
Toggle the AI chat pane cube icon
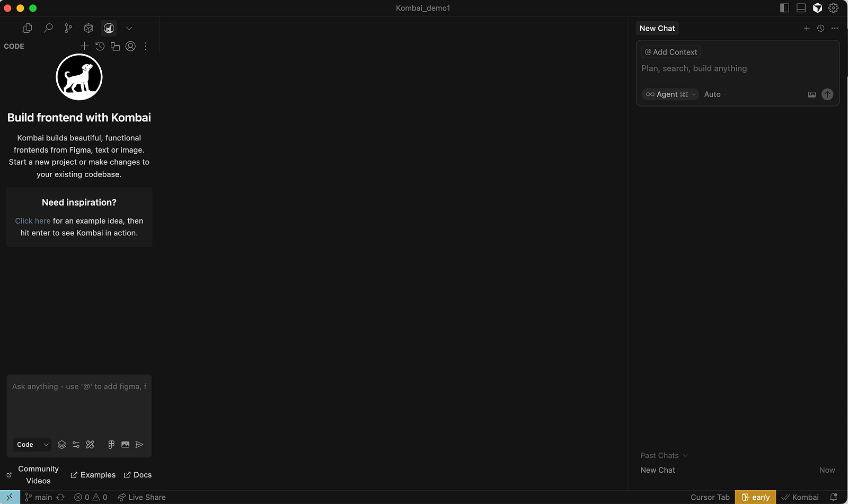click(817, 8)
